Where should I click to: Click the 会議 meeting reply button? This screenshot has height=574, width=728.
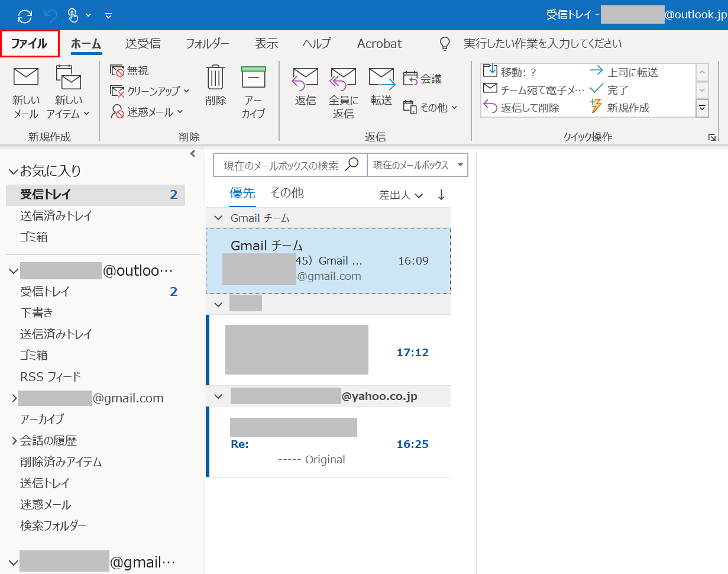(x=422, y=79)
